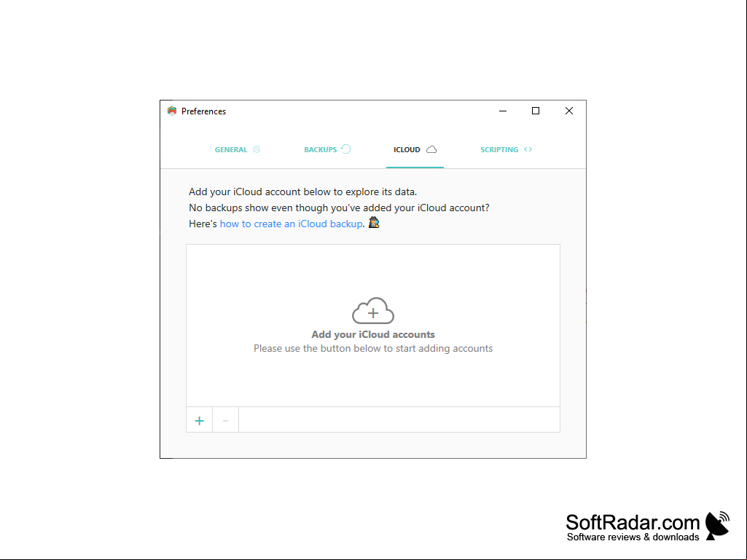Open the how to create an iCloud backup link
The height and width of the screenshot is (560, 747).
tap(291, 224)
